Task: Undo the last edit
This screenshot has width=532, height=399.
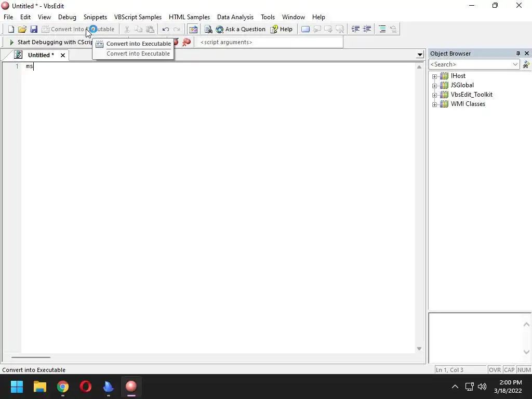Action: 166,29
